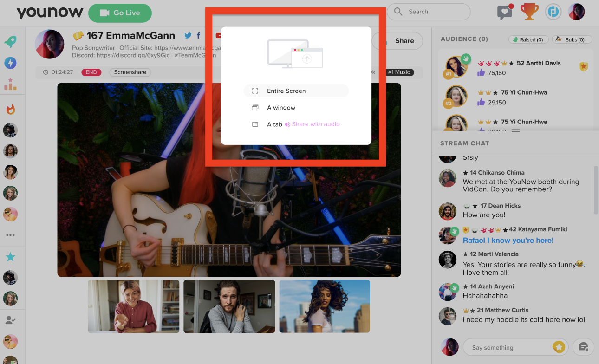This screenshot has width=599, height=364.
Task: Click the golden camera icon beside 167 EmmaMcGann
Action: coord(78,36)
